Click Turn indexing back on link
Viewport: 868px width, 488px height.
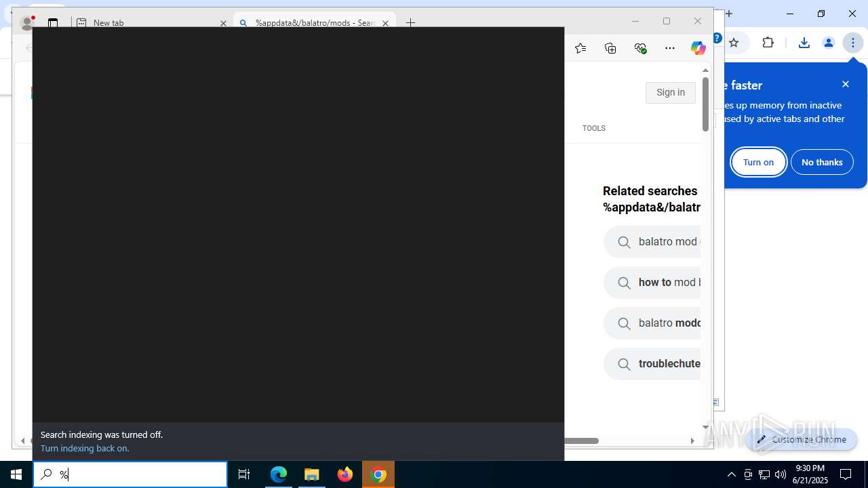[x=85, y=449]
